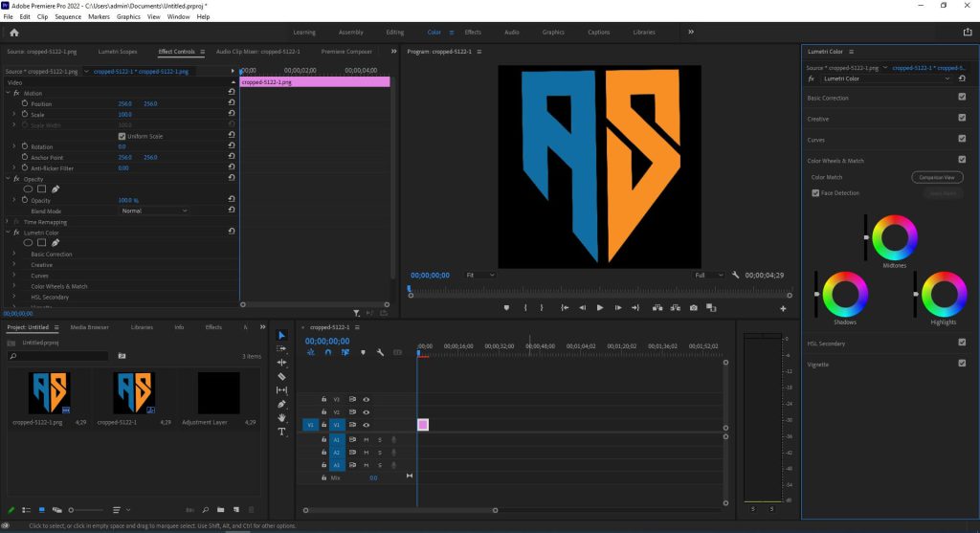
Task: Choose the Pen tool
Action: 281,404
